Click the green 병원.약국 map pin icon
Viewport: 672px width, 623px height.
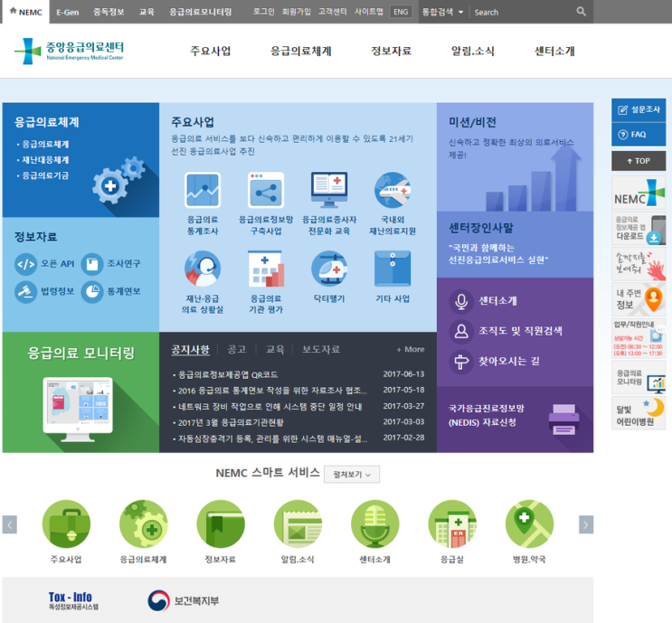[529, 524]
